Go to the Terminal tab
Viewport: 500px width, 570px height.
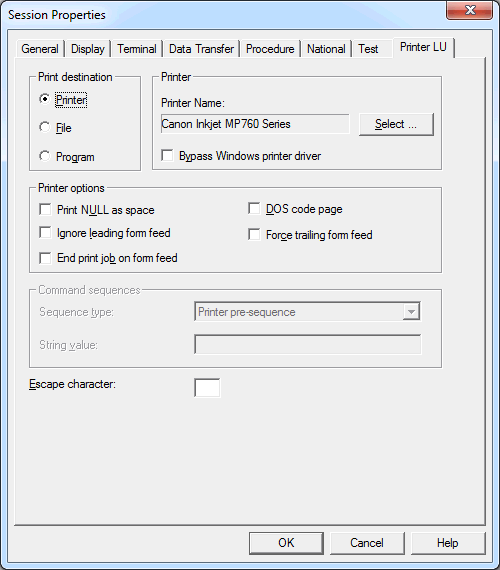point(137,49)
